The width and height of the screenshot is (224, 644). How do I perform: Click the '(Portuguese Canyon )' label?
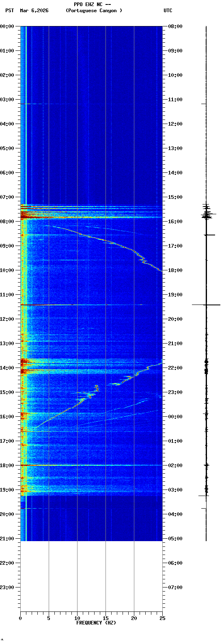(x=94, y=11)
